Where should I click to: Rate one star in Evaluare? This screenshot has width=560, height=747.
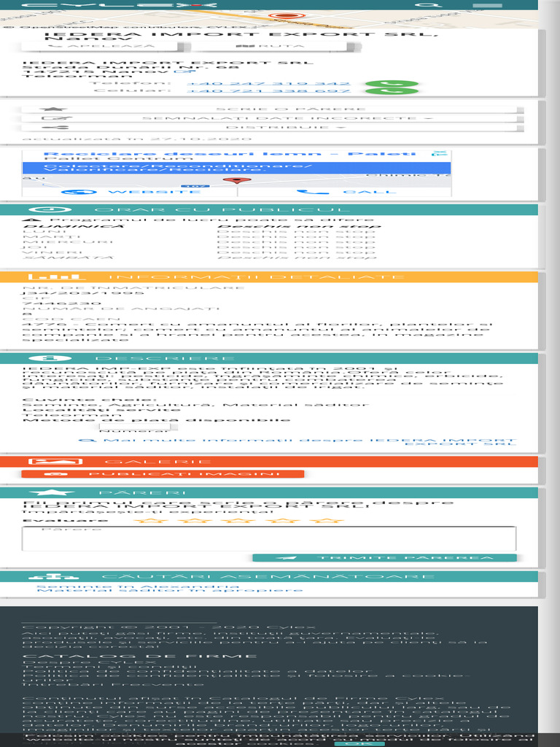151,521
